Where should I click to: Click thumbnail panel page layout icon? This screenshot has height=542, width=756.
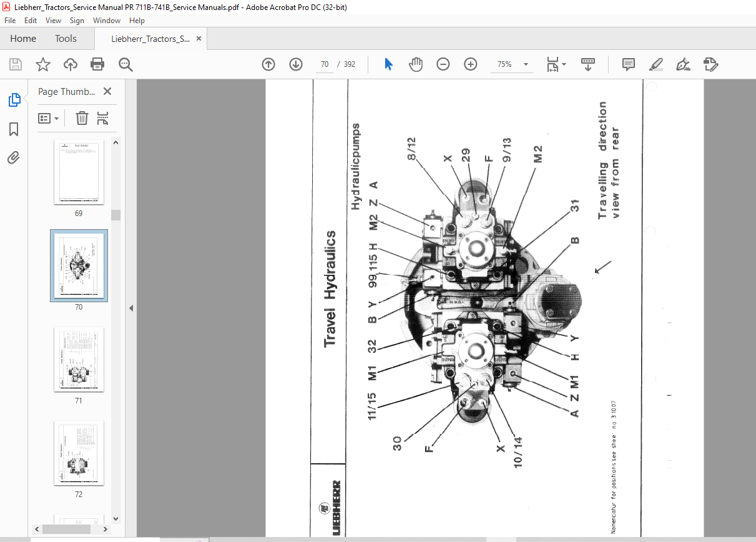103,118
